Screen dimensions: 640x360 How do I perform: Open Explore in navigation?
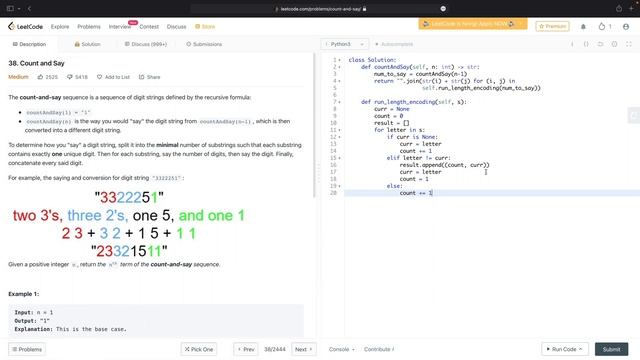tap(60, 27)
